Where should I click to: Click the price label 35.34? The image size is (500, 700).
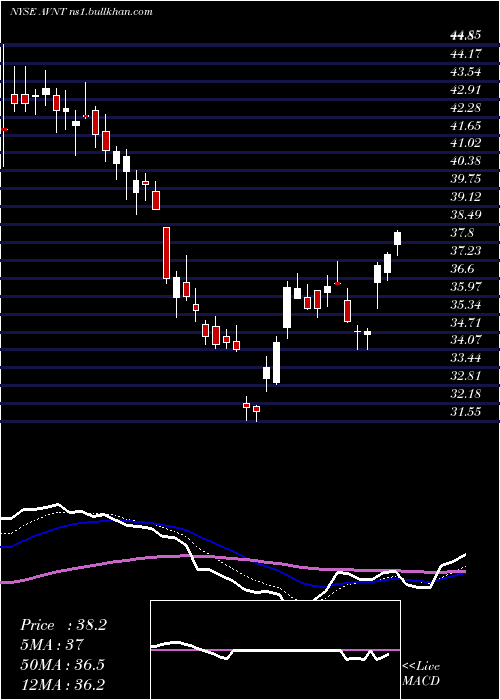point(466,304)
